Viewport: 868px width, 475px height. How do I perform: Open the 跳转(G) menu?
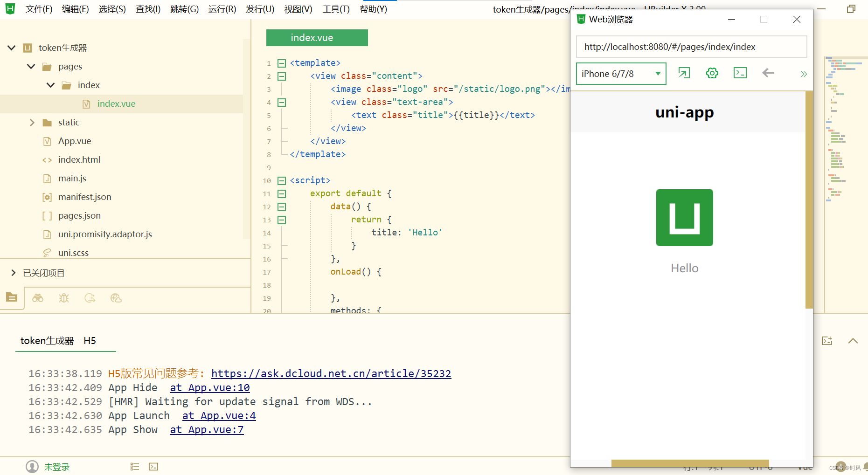pyautogui.click(x=184, y=9)
